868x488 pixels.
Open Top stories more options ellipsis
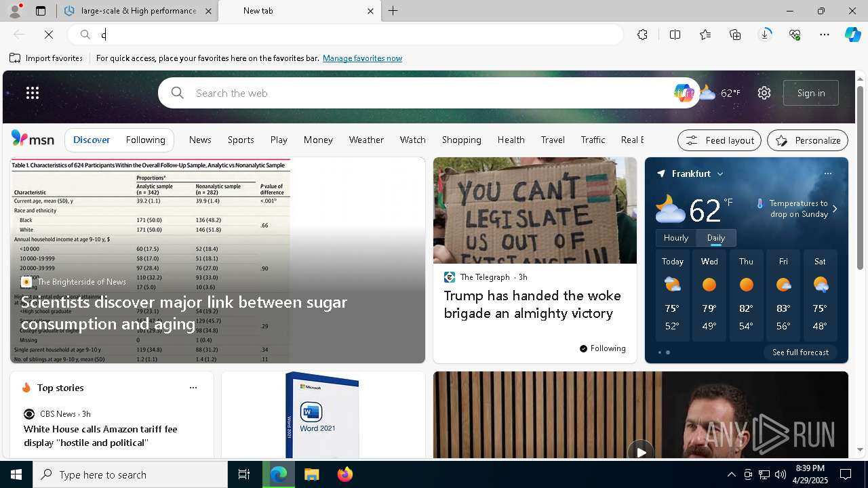(x=193, y=388)
